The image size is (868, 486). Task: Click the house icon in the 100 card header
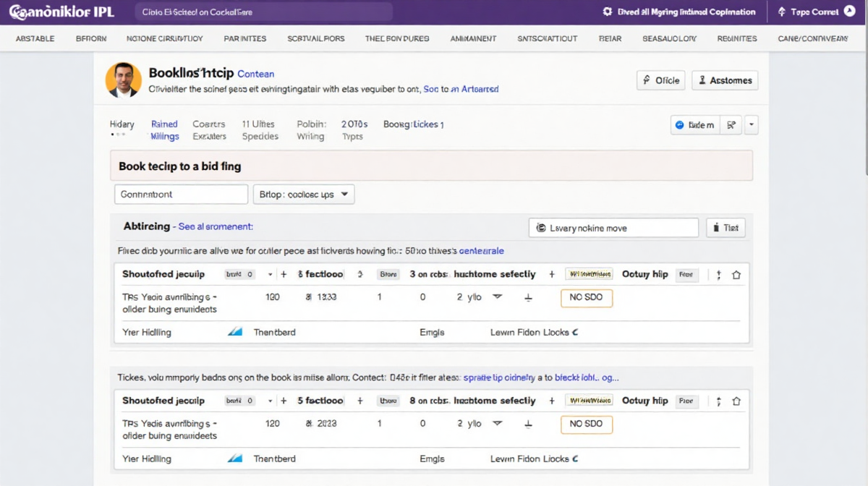pyautogui.click(x=736, y=275)
